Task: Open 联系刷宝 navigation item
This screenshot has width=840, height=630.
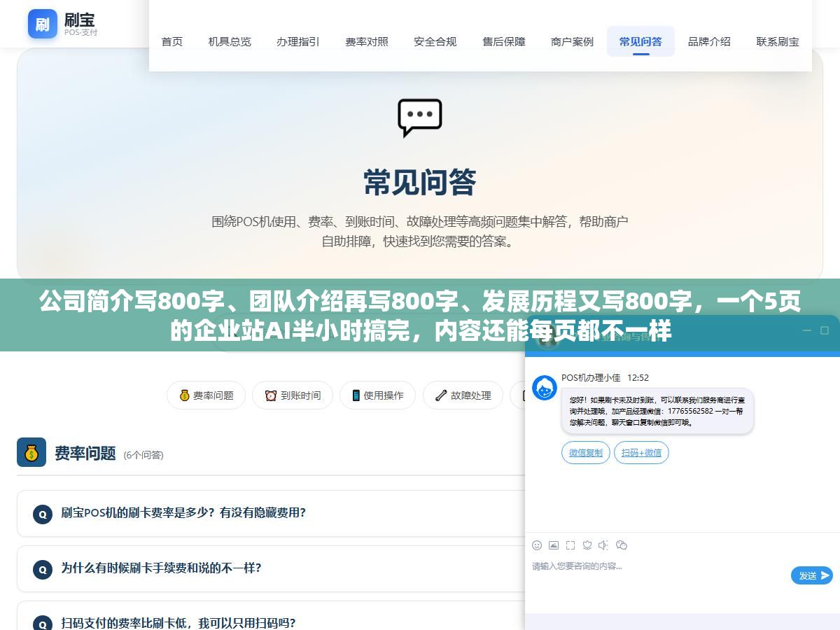Action: 778,41
